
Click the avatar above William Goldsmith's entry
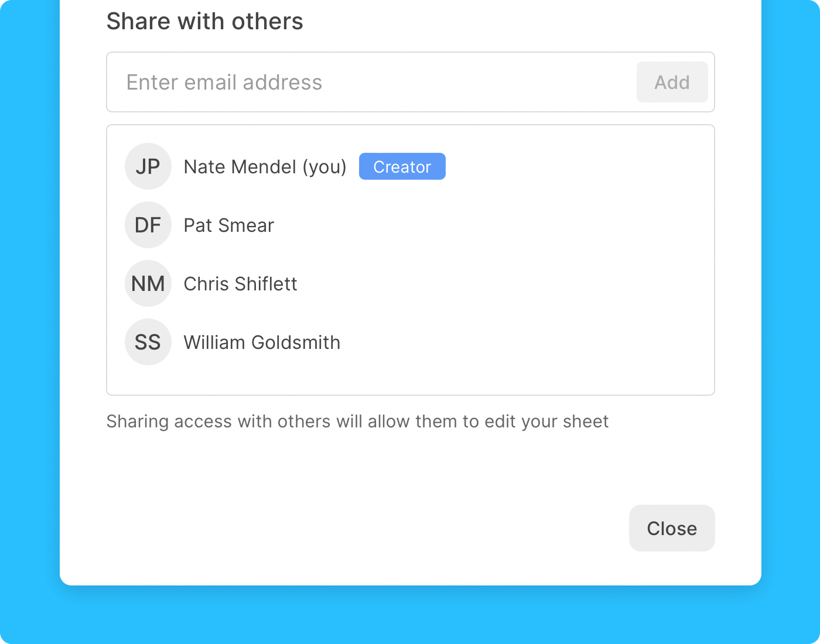[x=148, y=283]
